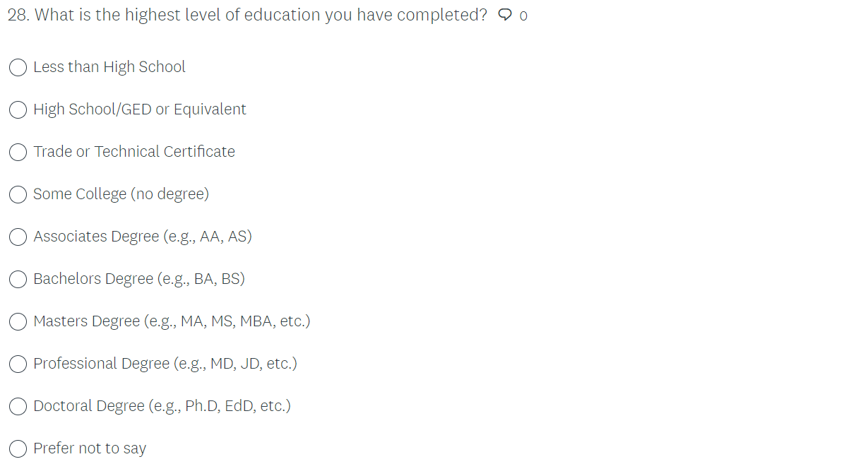
Task: Select the "Prefer not to say" radio button
Action: (18, 448)
